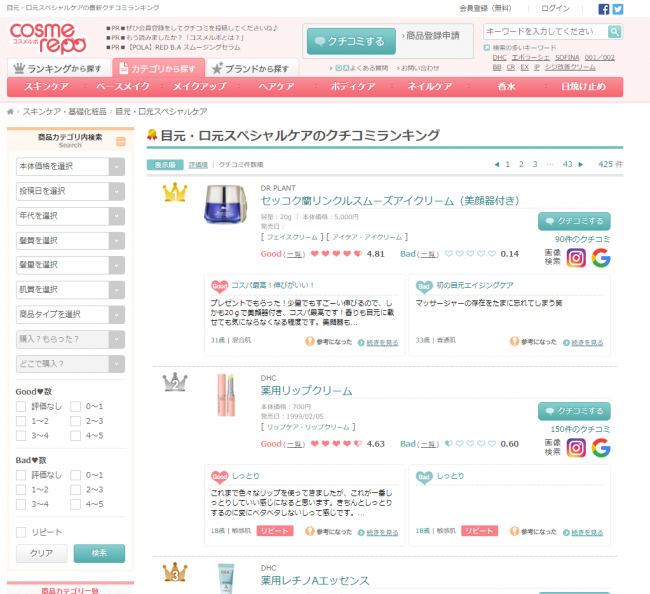Open 本体価格を選択 dropdown

point(70,167)
